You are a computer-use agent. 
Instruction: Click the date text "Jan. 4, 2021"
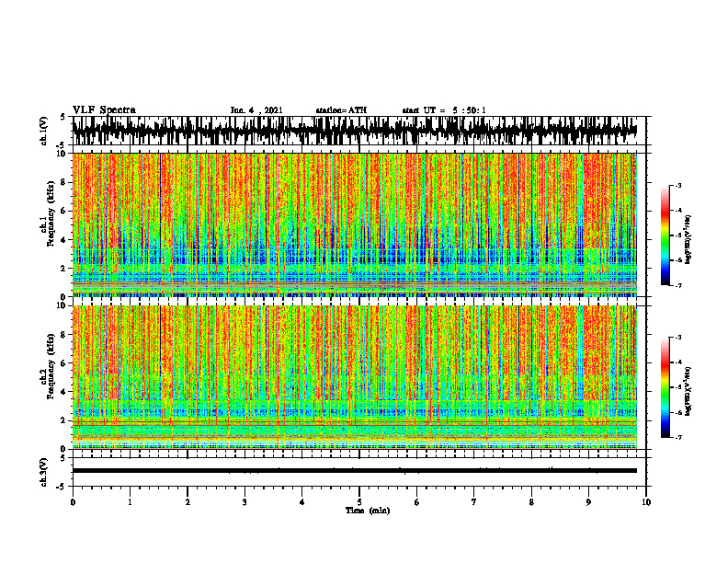256,110
